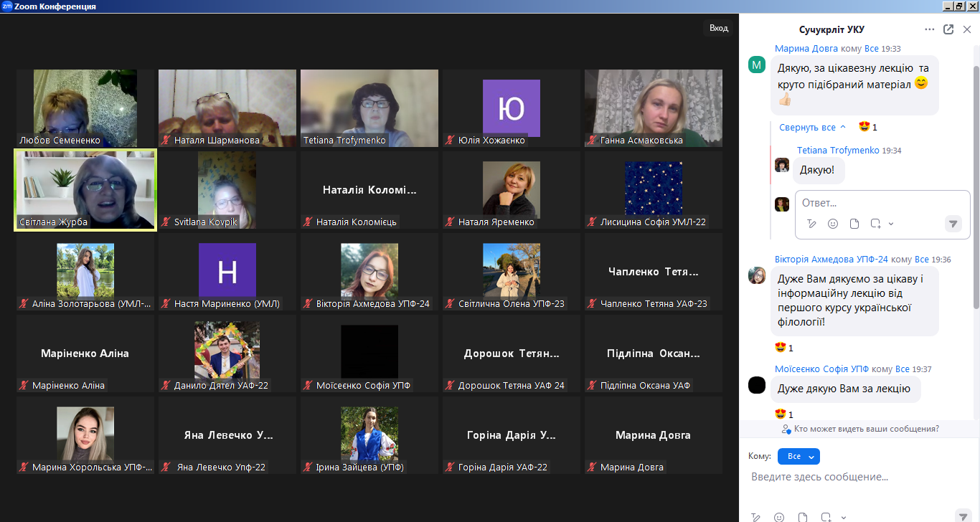Click muted mic icon of Горіна Дарія УАФ-22
This screenshot has height=522, width=980.
click(x=451, y=468)
